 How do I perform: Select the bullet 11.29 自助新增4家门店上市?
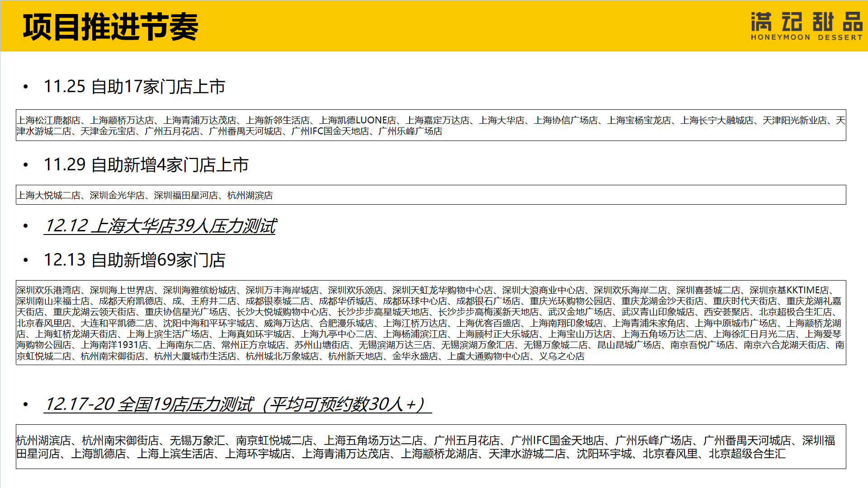146,164
